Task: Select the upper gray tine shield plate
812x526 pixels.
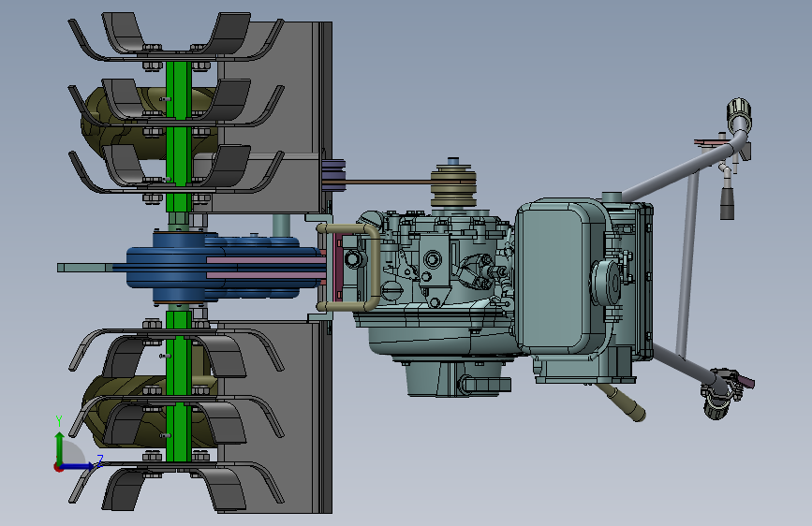Action: [x=274, y=117]
